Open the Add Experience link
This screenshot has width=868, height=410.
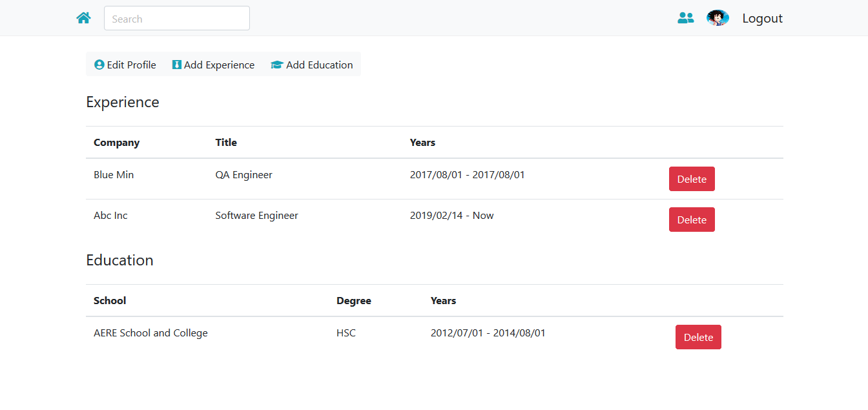(219, 65)
